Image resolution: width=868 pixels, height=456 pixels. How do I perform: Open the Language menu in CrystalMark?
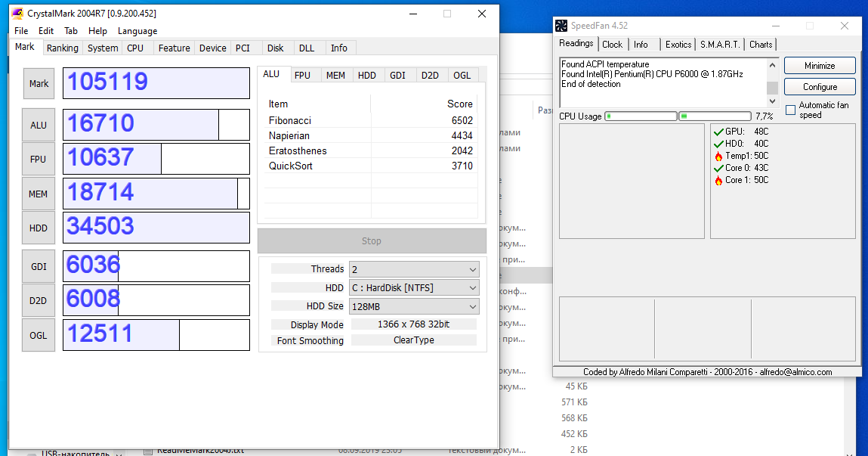coord(137,31)
